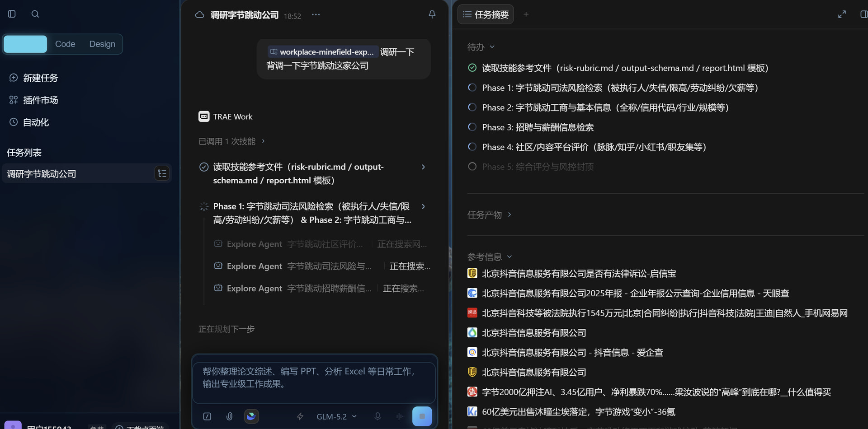Open the 天眼查 2025年报 reference link
The width and height of the screenshot is (868, 429).
click(x=628, y=294)
